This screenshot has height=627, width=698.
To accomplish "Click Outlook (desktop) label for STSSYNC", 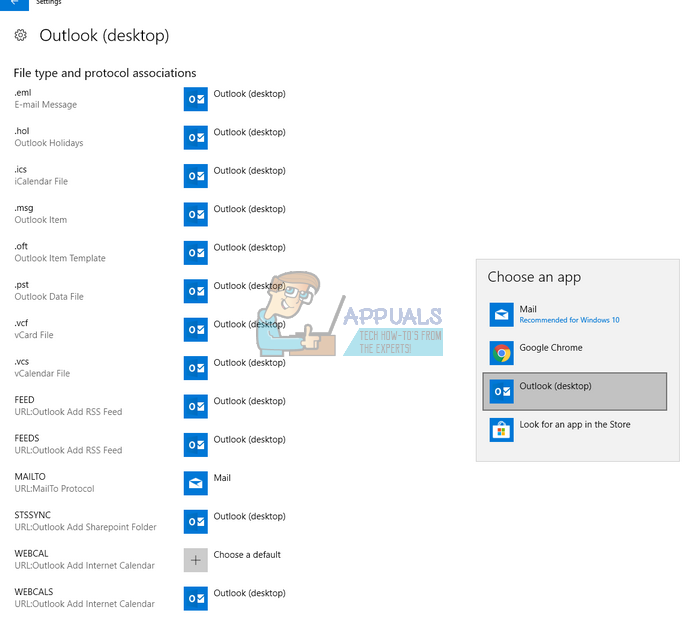I will click(249, 516).
